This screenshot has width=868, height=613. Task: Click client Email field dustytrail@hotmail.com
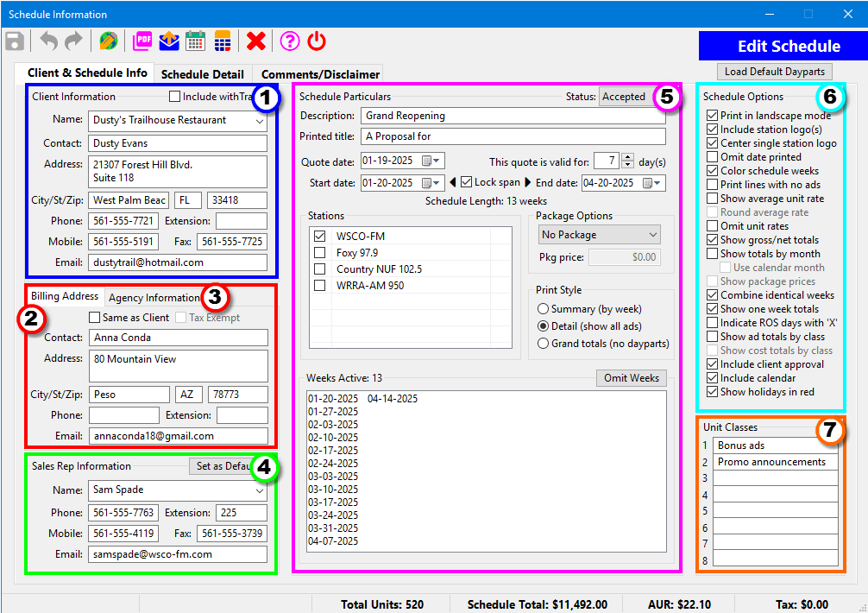click(x=178, y=262)
